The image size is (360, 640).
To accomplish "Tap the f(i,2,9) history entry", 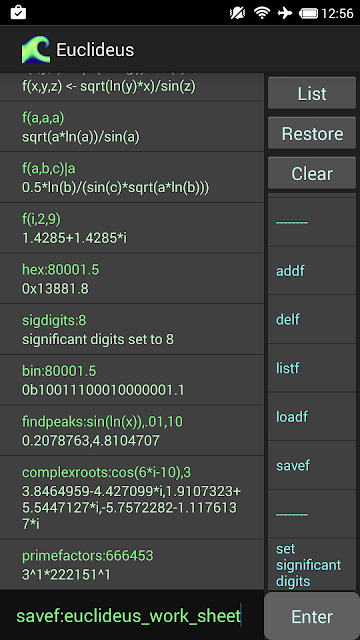I will click(x=131, y=228).
